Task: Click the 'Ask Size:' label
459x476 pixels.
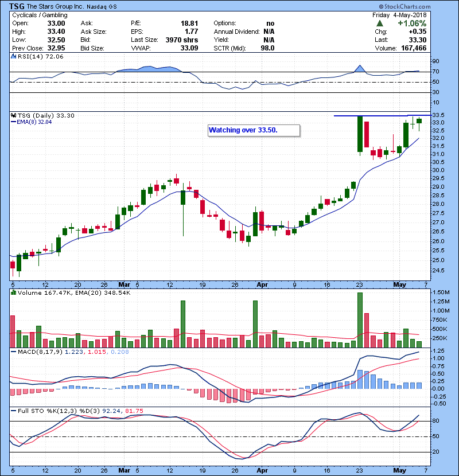Action: [94, 32]
